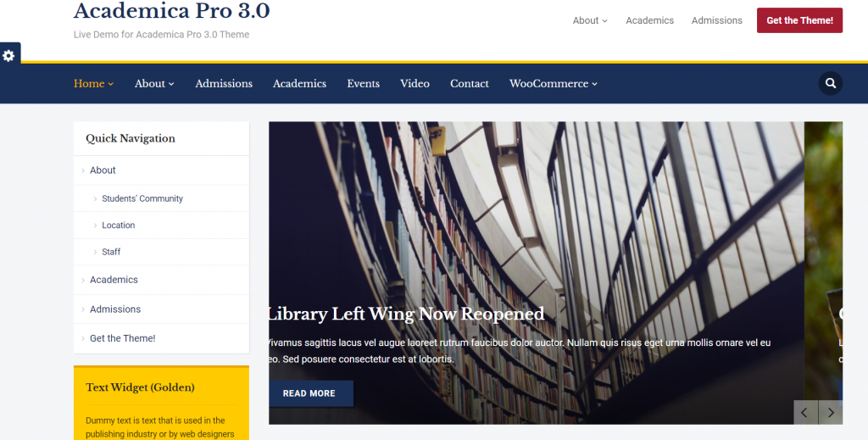
Task: Open the settings gear panel
Action: coord(8,55)
